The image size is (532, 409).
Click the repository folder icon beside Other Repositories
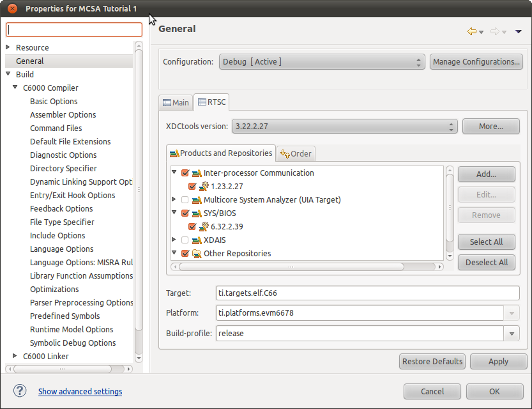196,253
